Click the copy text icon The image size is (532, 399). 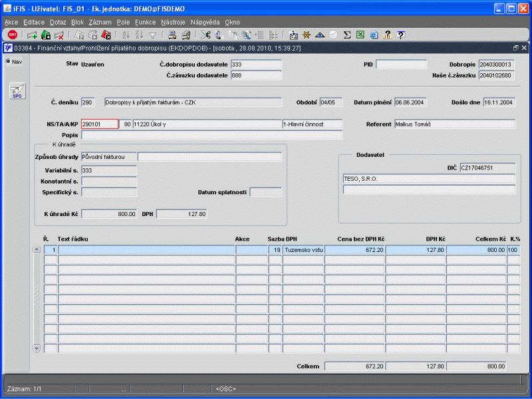pos(219,35)
